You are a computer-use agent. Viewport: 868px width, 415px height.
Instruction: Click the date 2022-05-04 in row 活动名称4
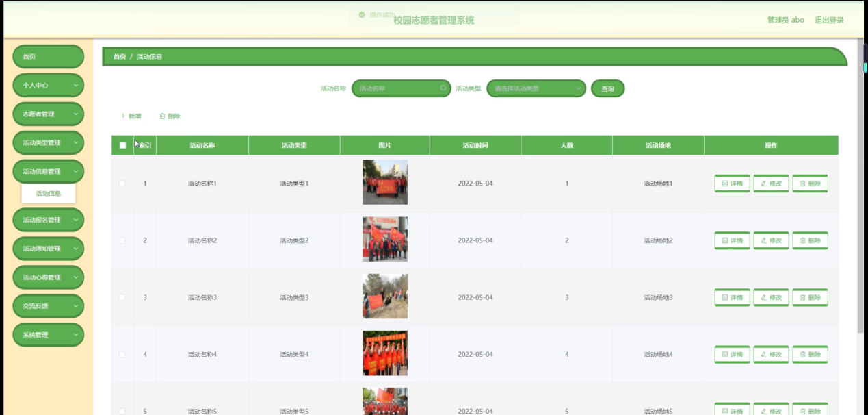tap(475, 354)
